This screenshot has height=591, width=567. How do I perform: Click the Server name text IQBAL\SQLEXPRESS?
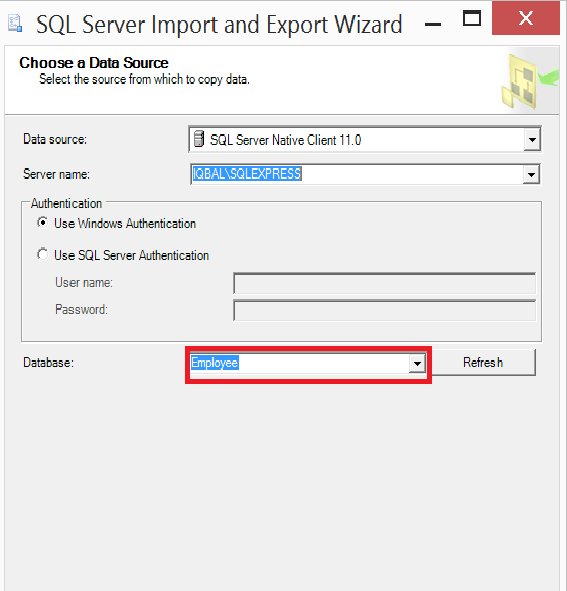pyautogui.click(x=247, y=174)
